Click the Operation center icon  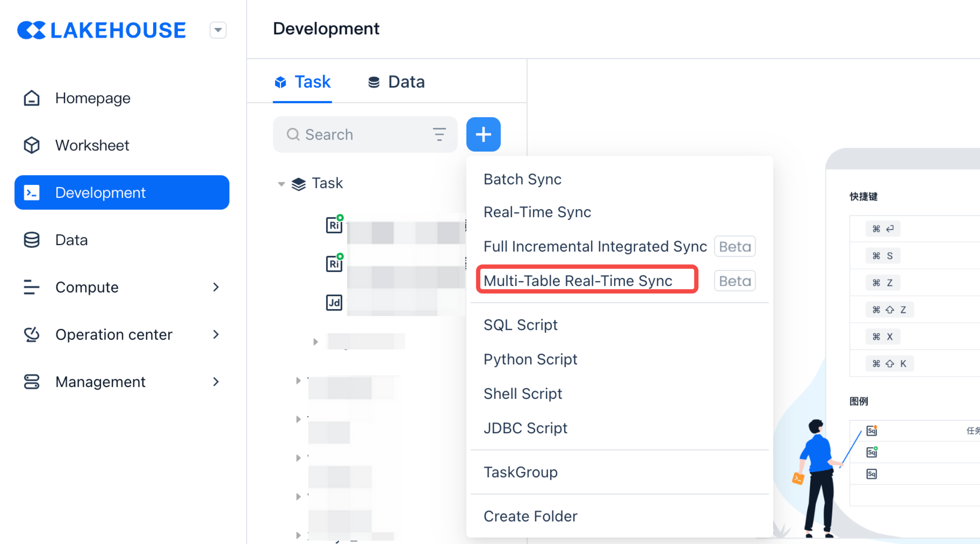[x=32, y=335]
